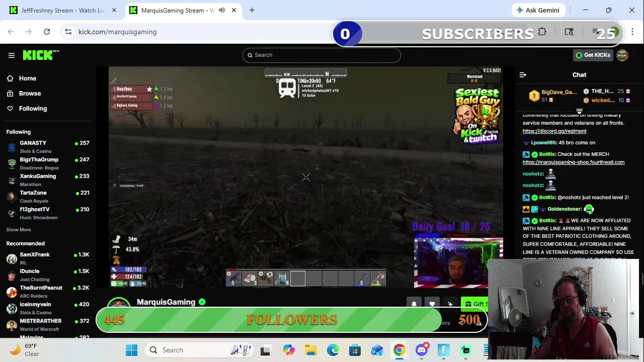Open XankuGaming channel in Following
Image resolution: width=644 pixels, height=362 pixels.
pyautogui.click(x=48, y=180)
